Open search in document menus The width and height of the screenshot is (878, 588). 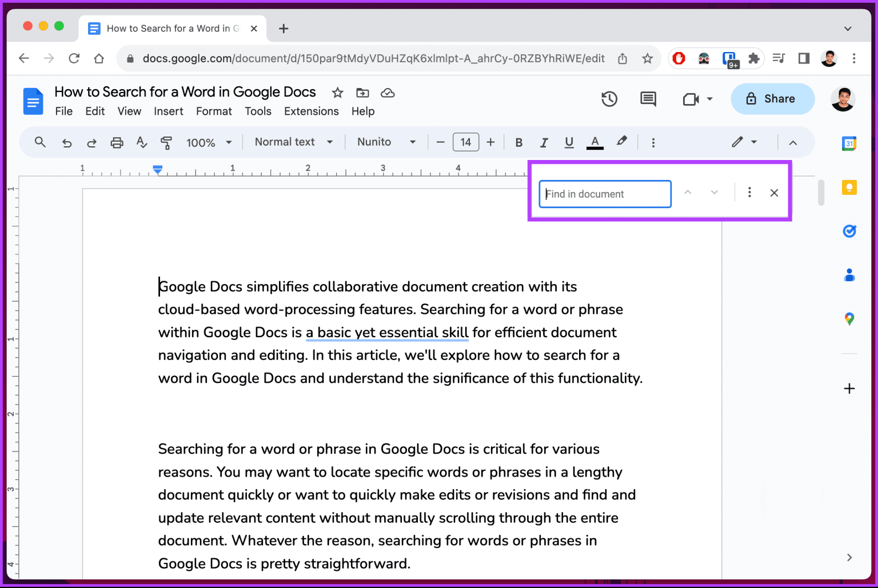[x=40, y=142]
